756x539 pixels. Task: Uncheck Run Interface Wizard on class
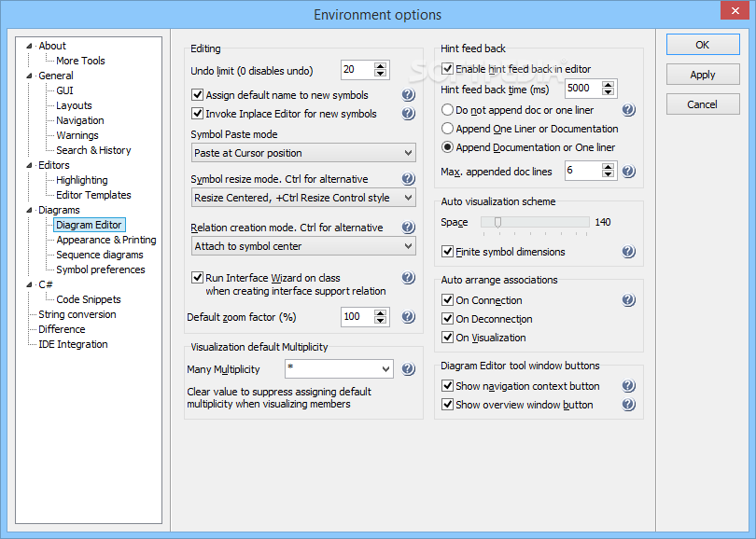coord(197,278)
